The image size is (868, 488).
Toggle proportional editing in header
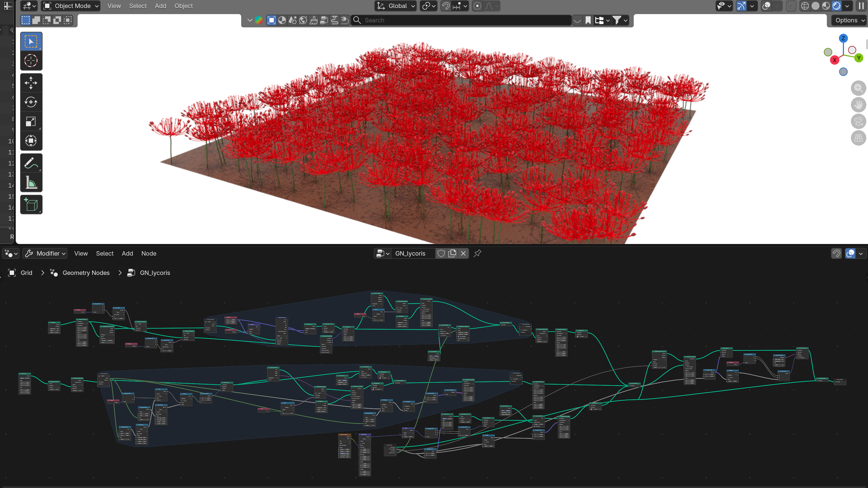tap(477, 6)
